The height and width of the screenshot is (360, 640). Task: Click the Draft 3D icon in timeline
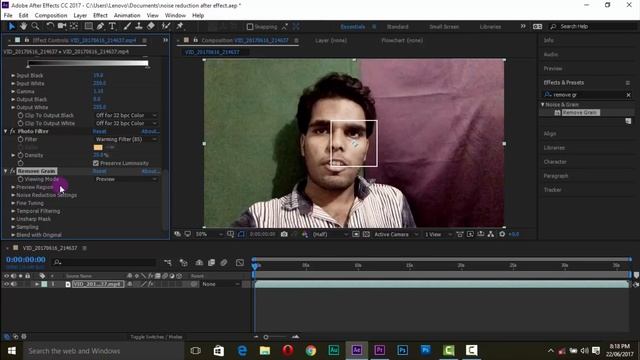184,262
